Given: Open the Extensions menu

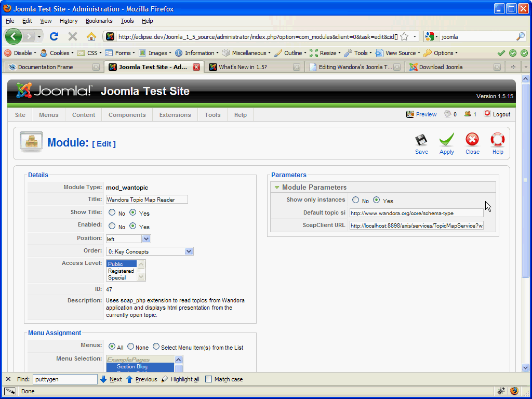Looking at the screenshot, I should click(x=175, y=115).
